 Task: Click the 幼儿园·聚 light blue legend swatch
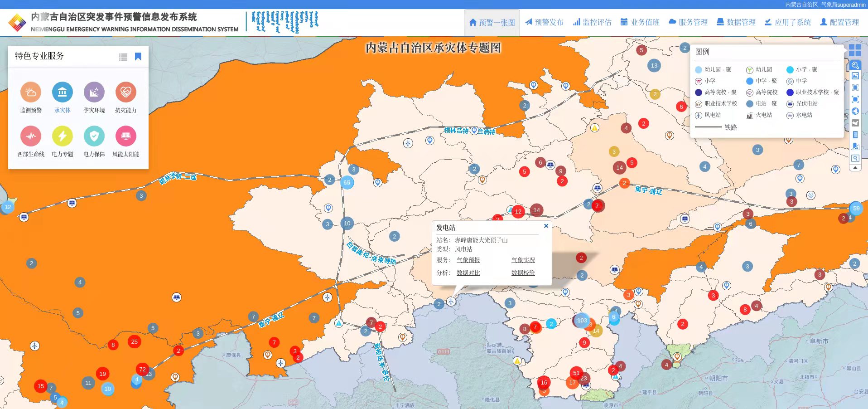click(x=699, y=70)
